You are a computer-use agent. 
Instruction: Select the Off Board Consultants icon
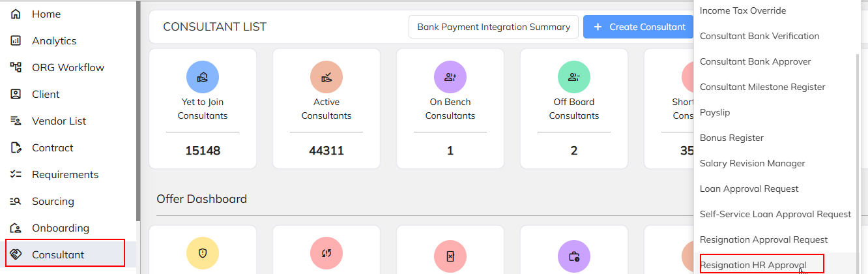(574, 76)
